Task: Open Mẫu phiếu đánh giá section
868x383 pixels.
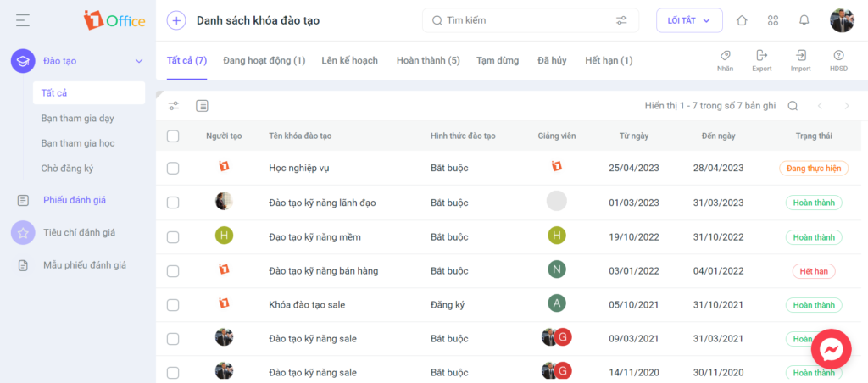Action: [85, 266]
